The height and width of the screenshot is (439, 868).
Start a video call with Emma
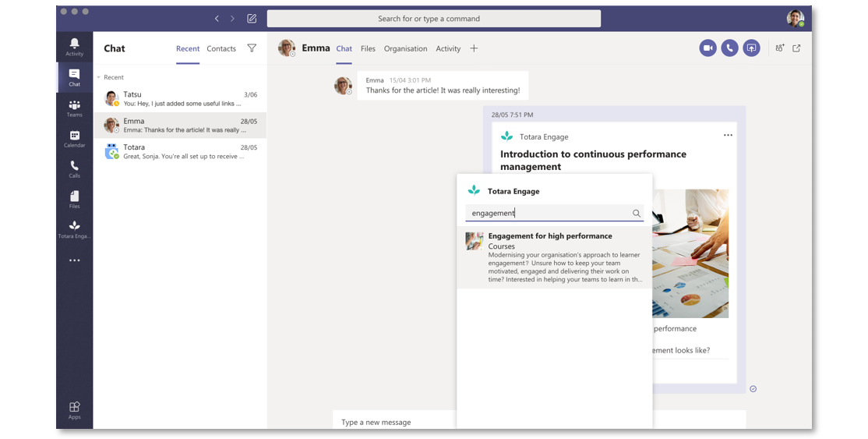[707, 48]
